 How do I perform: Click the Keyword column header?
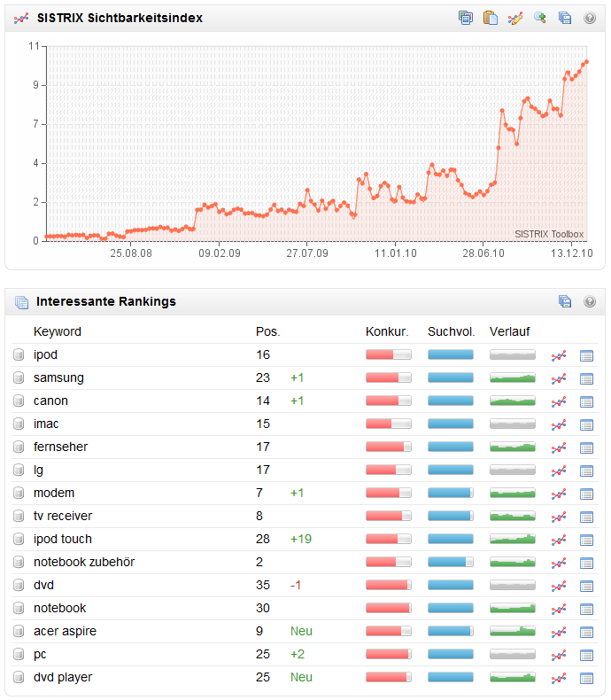tap(58, 331)
